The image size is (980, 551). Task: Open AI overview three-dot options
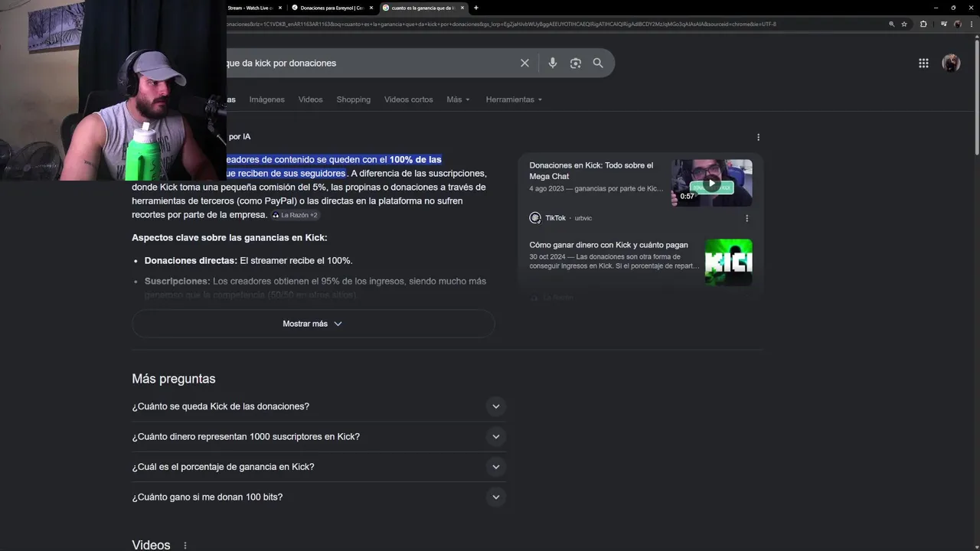click(x=758, y=137)
